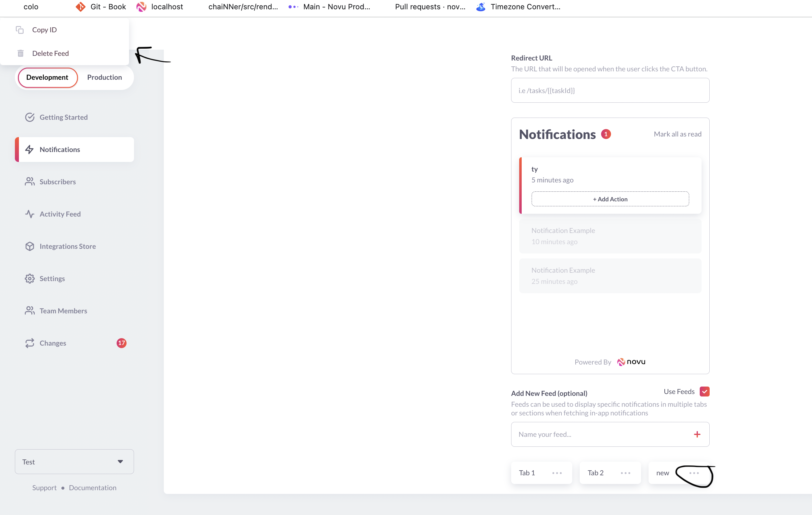This screenshot has height=515, width=812.
Task: Click the + Add Action button
Action: click(610, 199)
